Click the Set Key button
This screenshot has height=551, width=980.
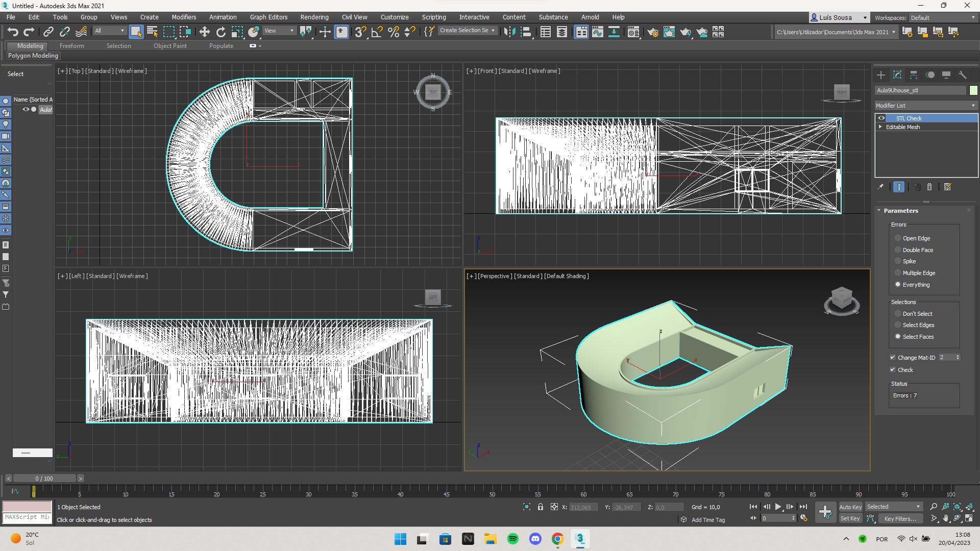point(850,518)
